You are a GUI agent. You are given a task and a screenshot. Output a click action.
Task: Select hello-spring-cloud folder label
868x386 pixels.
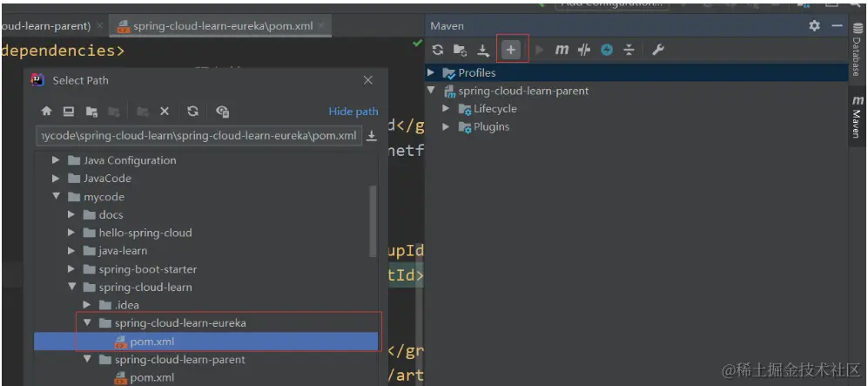(145, 233)
